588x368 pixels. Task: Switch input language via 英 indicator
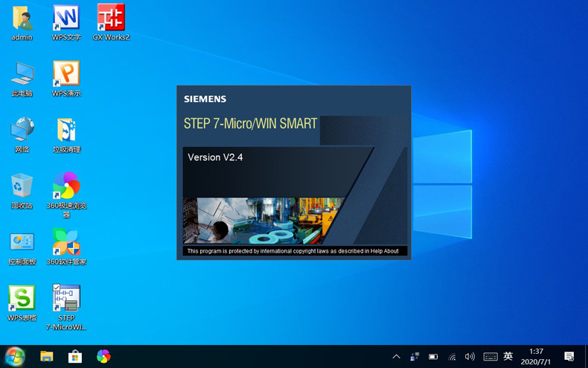[x=508, y=356]
